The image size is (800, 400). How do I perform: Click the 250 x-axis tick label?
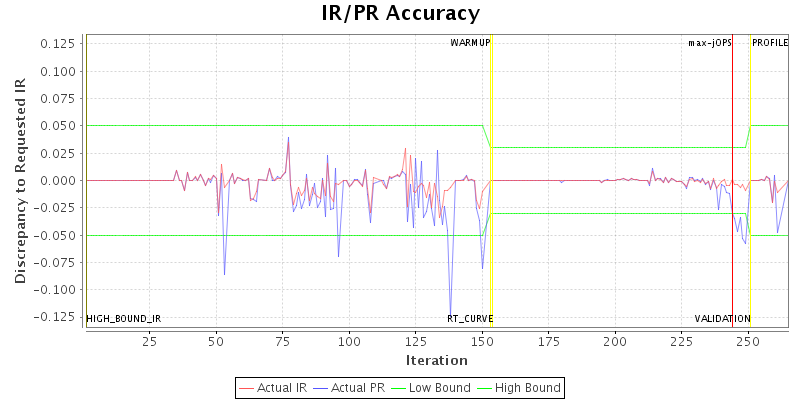pos(748,340)
